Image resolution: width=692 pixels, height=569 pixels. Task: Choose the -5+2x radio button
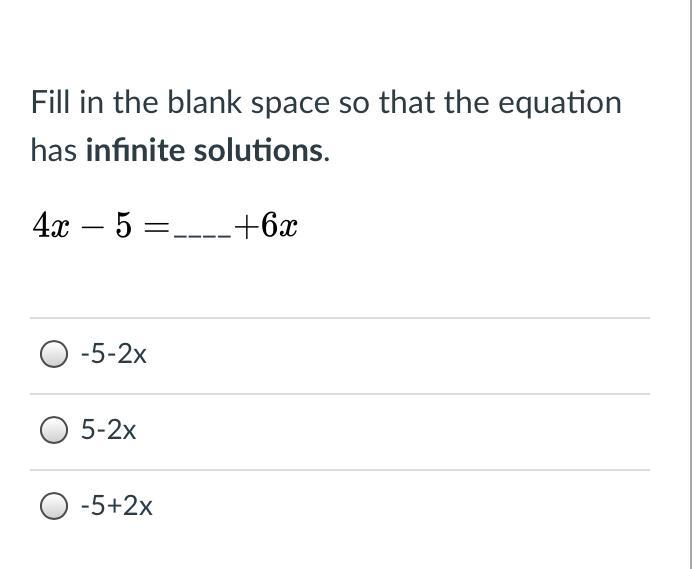pyautogui.click(x=54, y=505)
